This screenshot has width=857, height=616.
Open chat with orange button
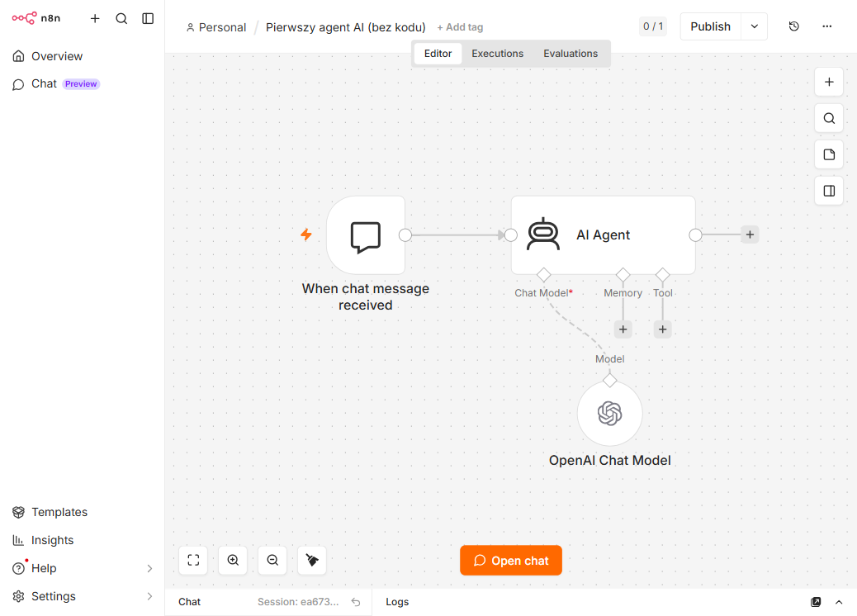(511, 560)
